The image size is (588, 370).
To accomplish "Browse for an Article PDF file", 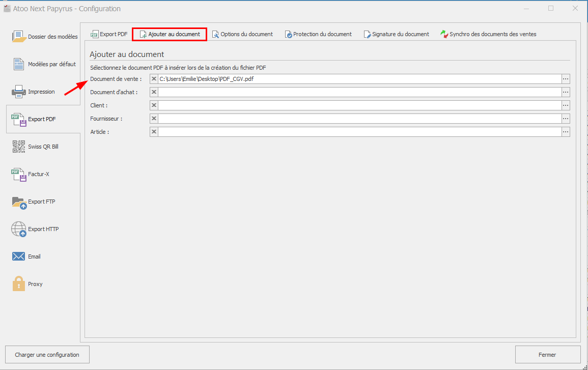I will click(x=566, y=132).
